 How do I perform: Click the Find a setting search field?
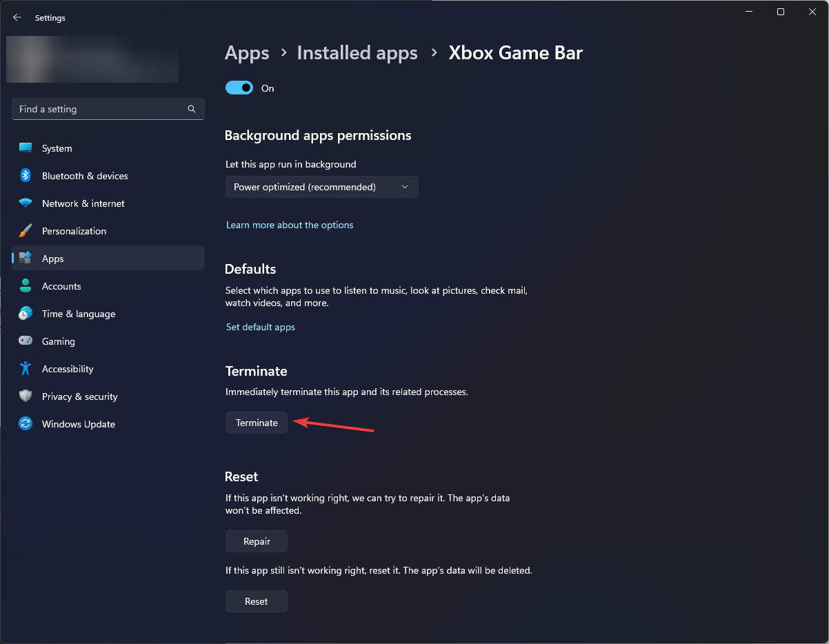pos(108,109)
